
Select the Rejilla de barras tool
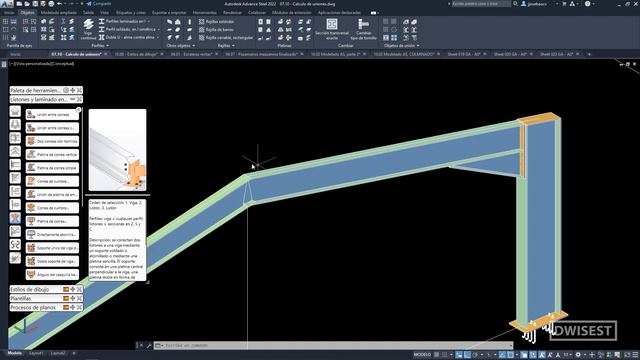tap(216, 30)
